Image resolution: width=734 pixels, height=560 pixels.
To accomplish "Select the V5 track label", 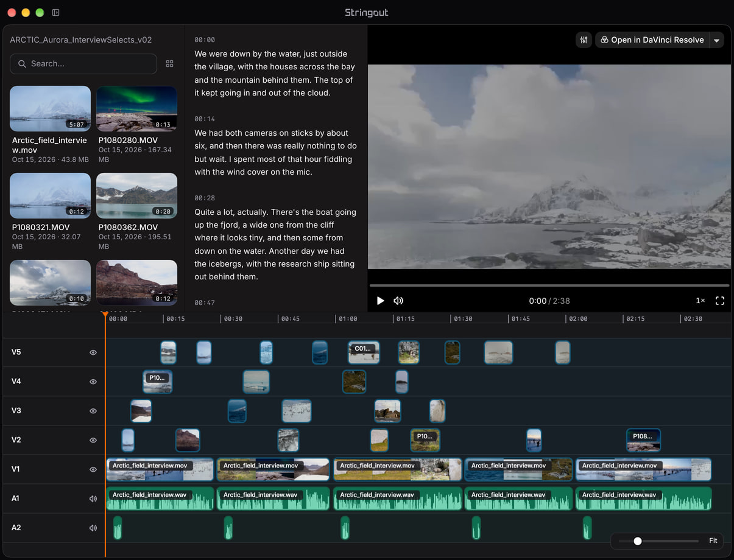I will click(16, 352).
